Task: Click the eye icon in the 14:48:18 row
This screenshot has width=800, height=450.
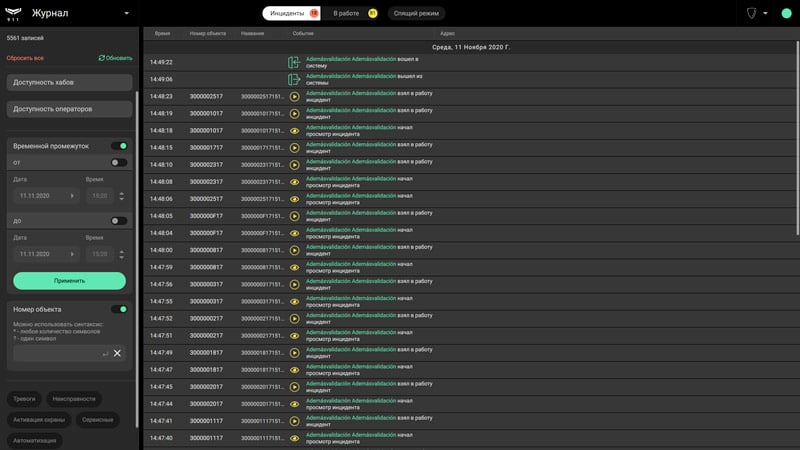Action: coord(294,131)
